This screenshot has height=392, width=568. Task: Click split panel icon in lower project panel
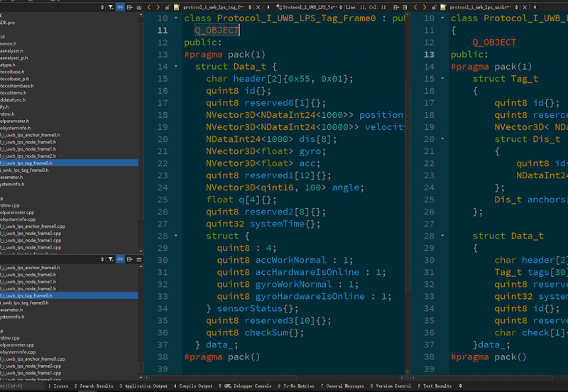coord(130,259)
